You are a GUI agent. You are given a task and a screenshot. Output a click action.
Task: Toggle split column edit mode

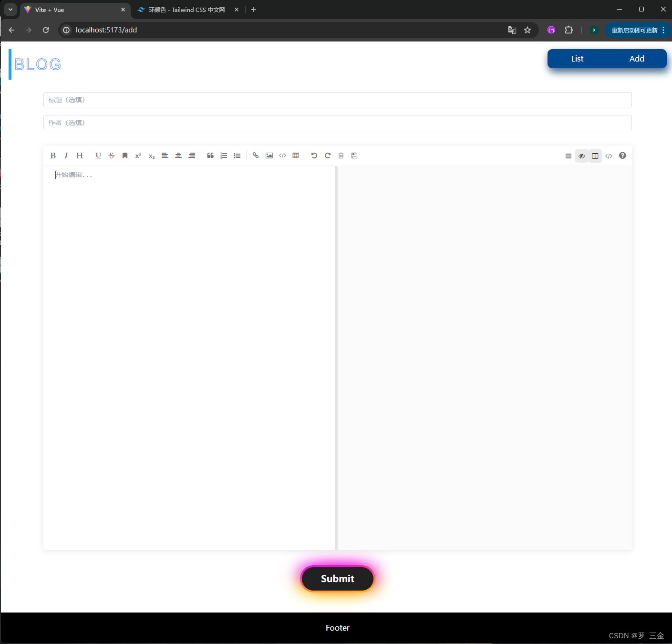click(x=595, y=156)
